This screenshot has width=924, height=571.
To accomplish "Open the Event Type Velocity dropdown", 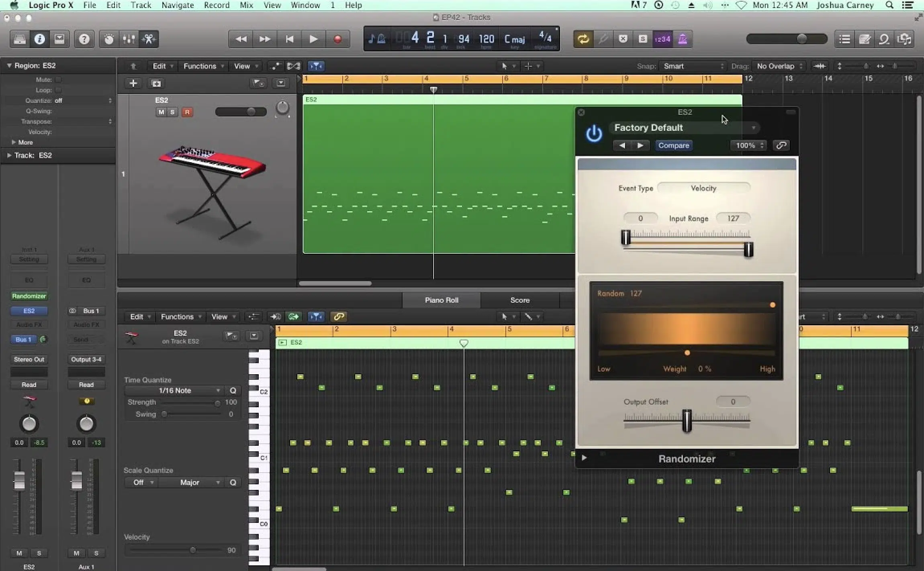I will (x=703, y=188).
